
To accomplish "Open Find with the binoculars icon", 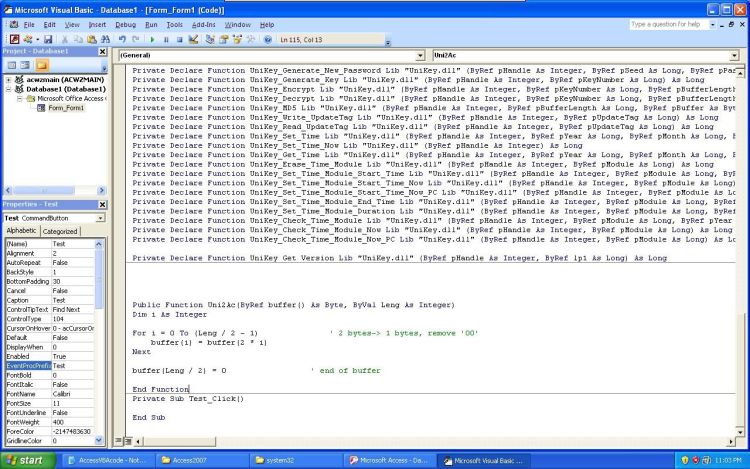I will point(105,39).
